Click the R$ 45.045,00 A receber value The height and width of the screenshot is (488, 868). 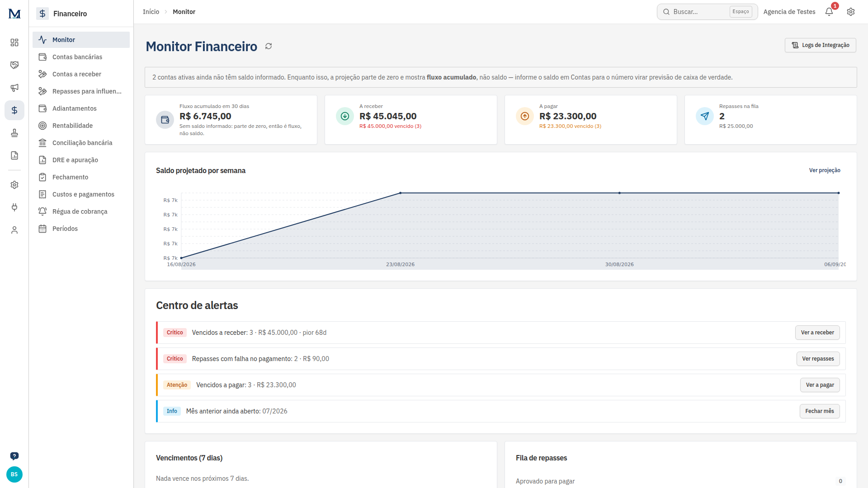388,116
